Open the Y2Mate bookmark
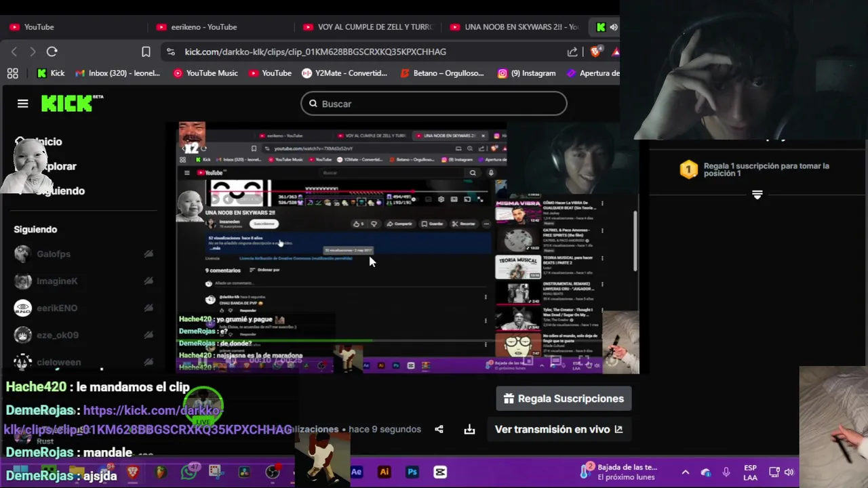 (x=344, y=73)
